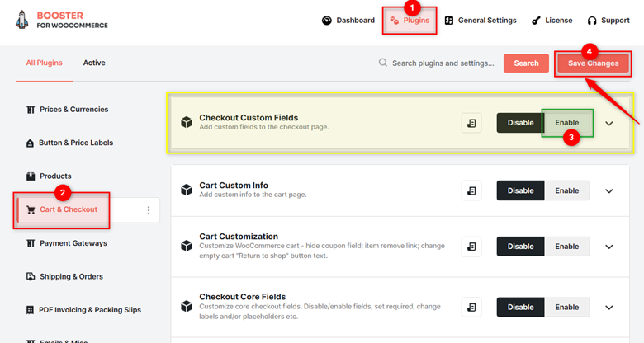Click the Payment Gateways sidebar icon
The height and width of the screenshot is (343, 644).
(31, 243)
